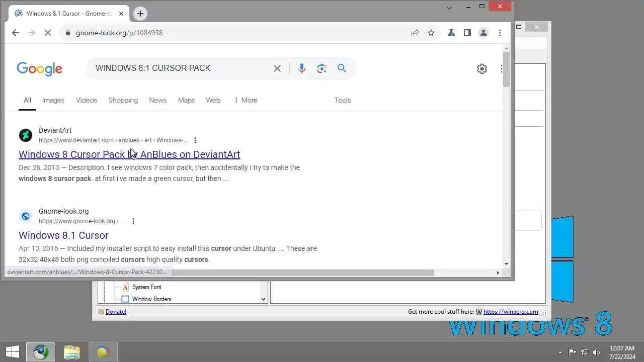
Task: Click Winaero tree scroll down arrow
Action: click(263, 299)
